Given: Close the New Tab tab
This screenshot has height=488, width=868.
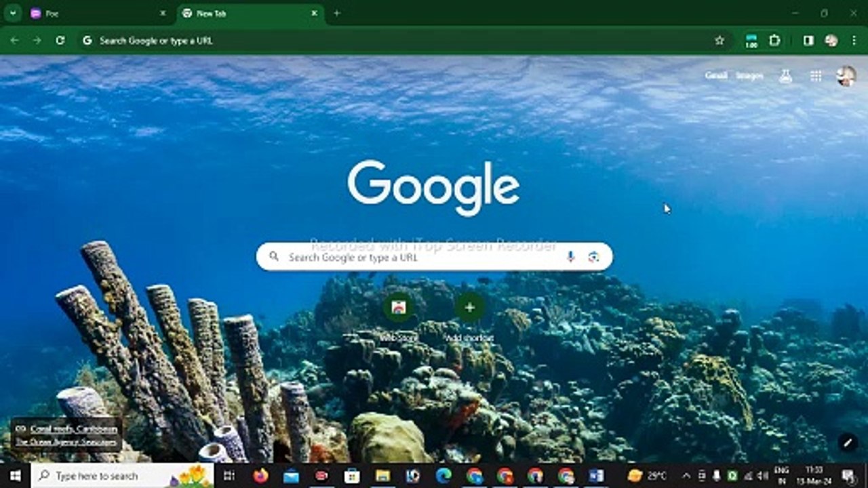Looking at the screenshot, I should pos(315,14).
